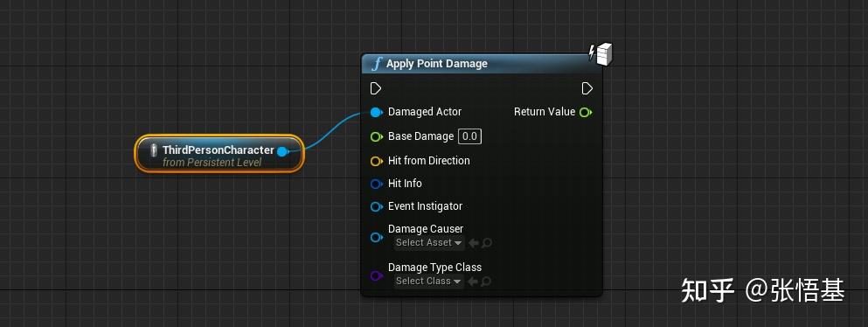Click the Return Value output pin
The width and height of the screenshot is (868, 327).
(586, 112)
